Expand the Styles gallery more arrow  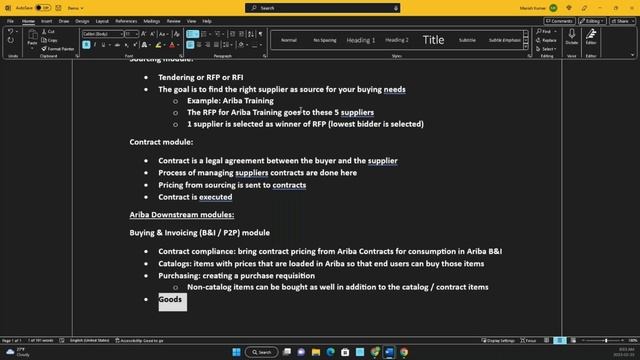526,47
